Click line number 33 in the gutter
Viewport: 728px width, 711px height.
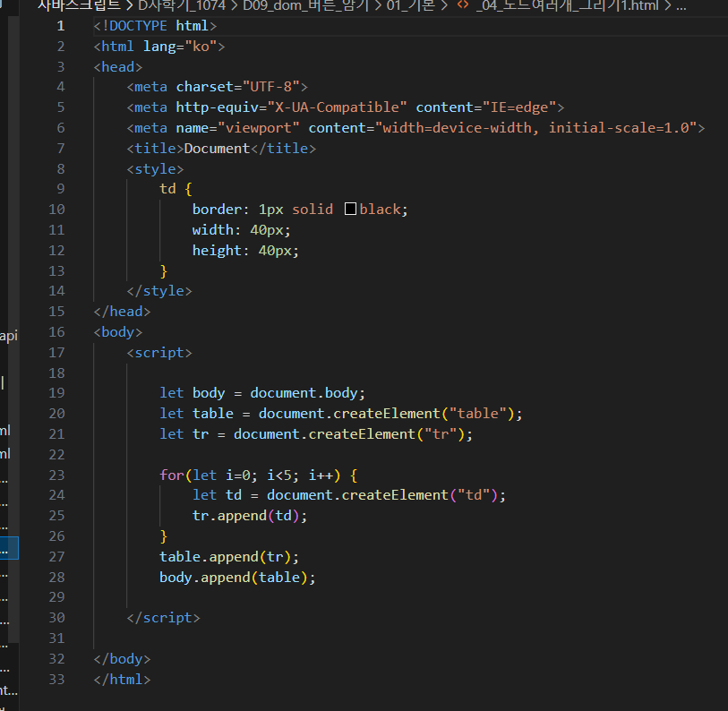point(56,680)
